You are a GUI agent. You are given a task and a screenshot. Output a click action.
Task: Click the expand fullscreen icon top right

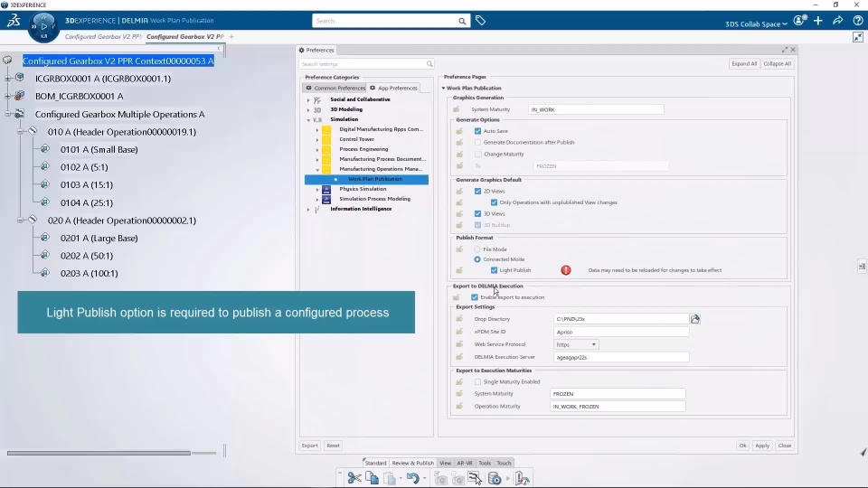tap(858, 37)
